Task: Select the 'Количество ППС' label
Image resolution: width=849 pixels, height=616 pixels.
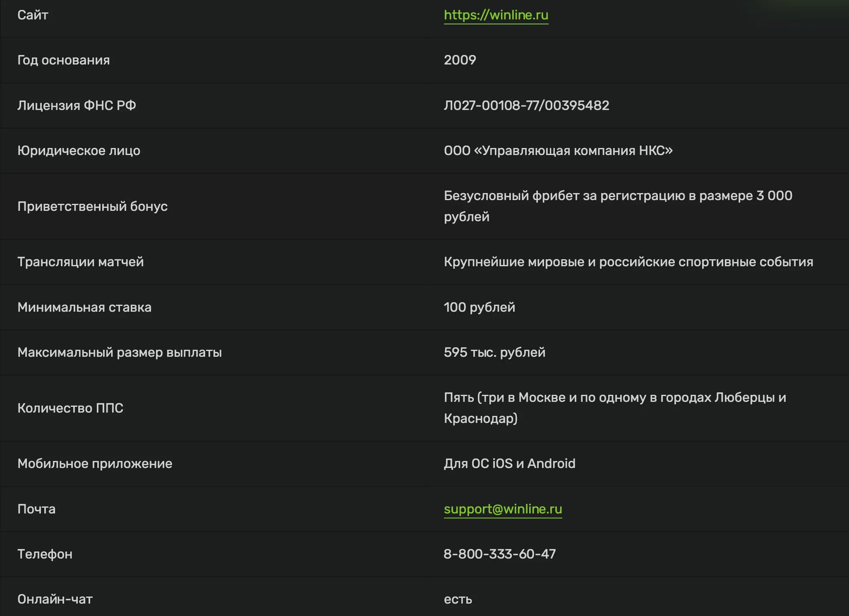Action: click(x=70, y=408)
